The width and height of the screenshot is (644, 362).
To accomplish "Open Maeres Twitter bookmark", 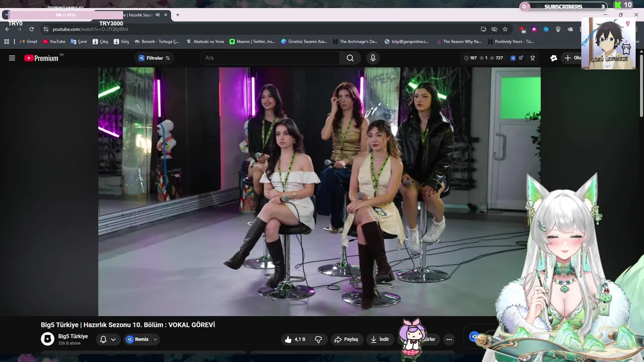I will [x=252, y=42].
